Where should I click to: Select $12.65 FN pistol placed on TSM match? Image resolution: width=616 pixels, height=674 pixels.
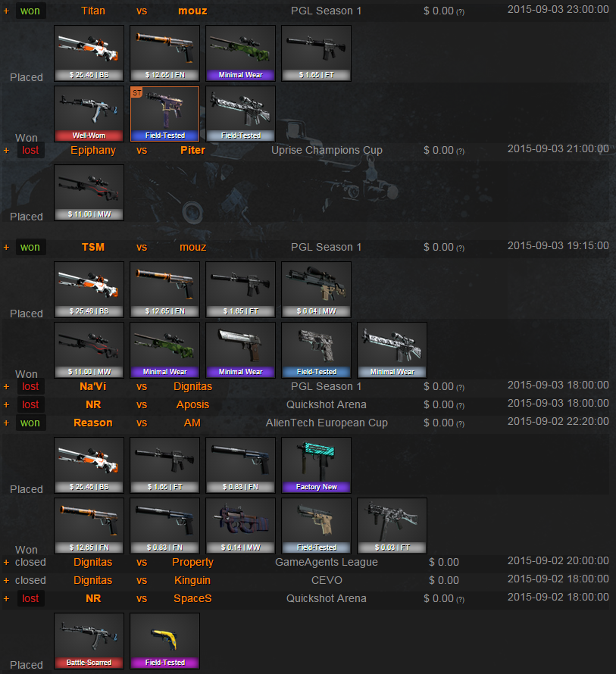164,290
